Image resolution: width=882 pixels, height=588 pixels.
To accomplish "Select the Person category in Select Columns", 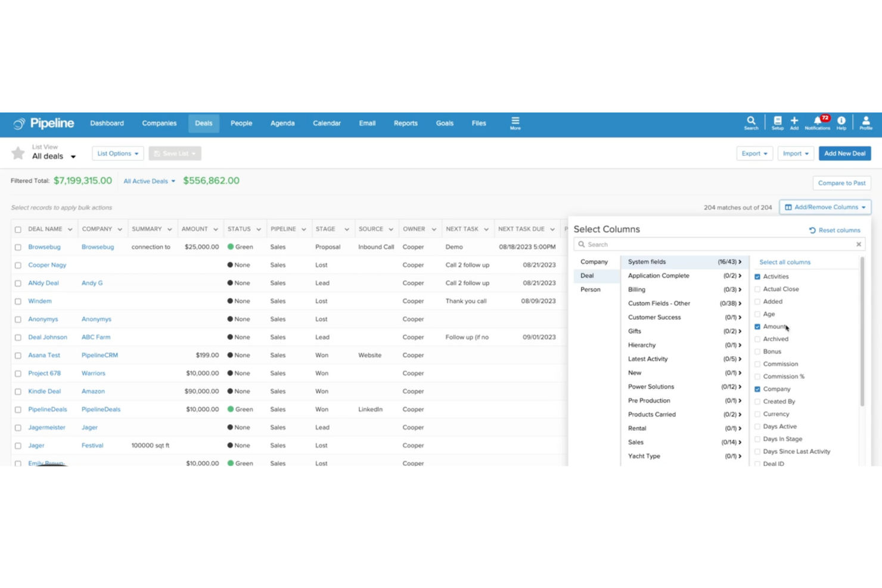I will tap(591, 290).
